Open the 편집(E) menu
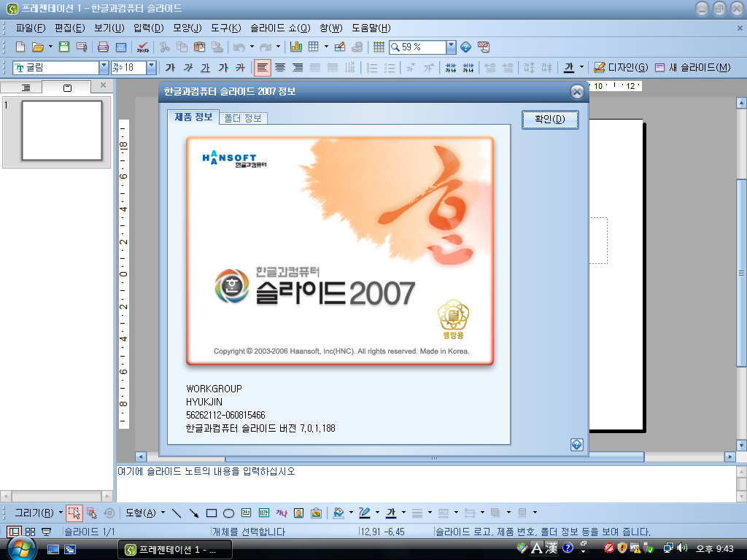 tap(69, 28)
